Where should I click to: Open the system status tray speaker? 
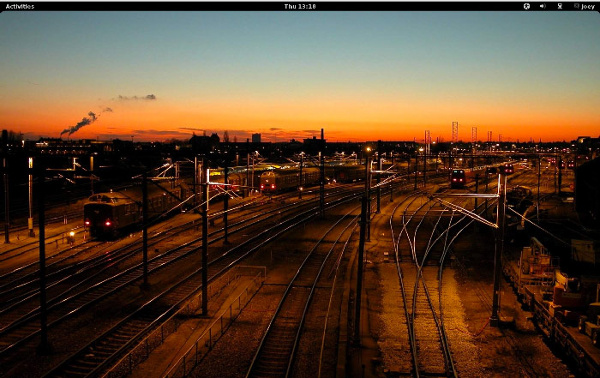(543, 6)
